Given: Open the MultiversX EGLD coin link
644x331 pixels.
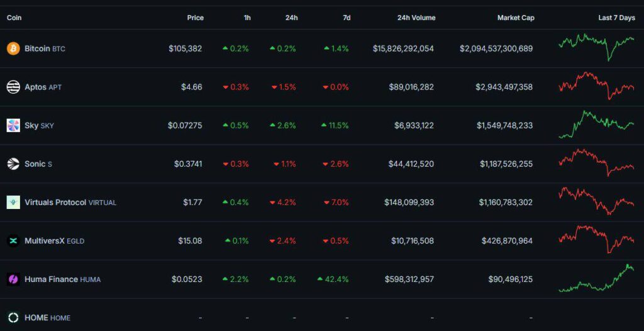Looking at the screenshot, I should tap(54, 240).
